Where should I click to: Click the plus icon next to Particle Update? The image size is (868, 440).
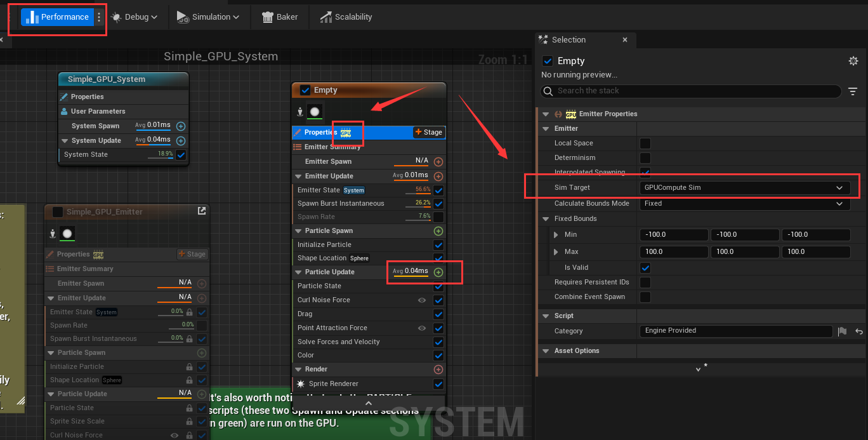point(438,272)
